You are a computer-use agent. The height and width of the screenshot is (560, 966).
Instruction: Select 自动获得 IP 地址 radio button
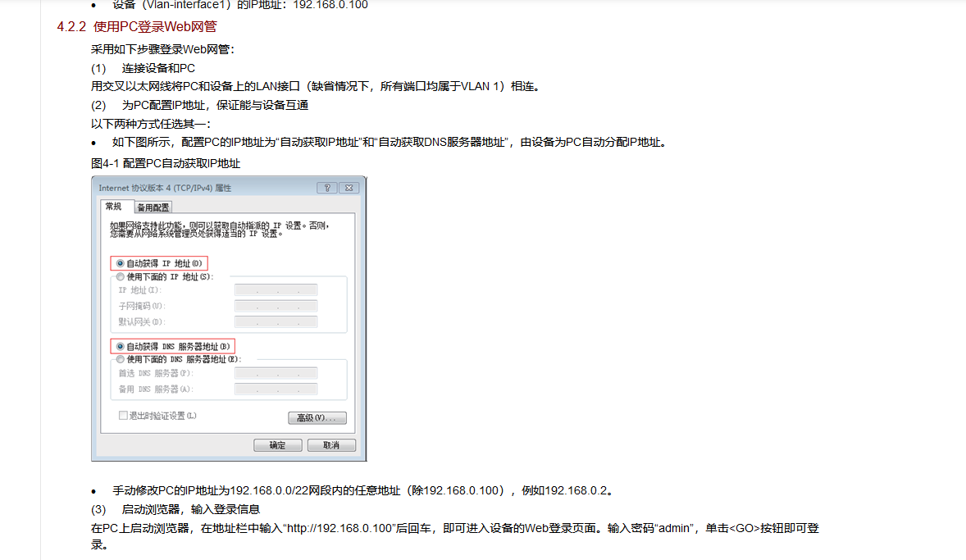pos(120,263)
